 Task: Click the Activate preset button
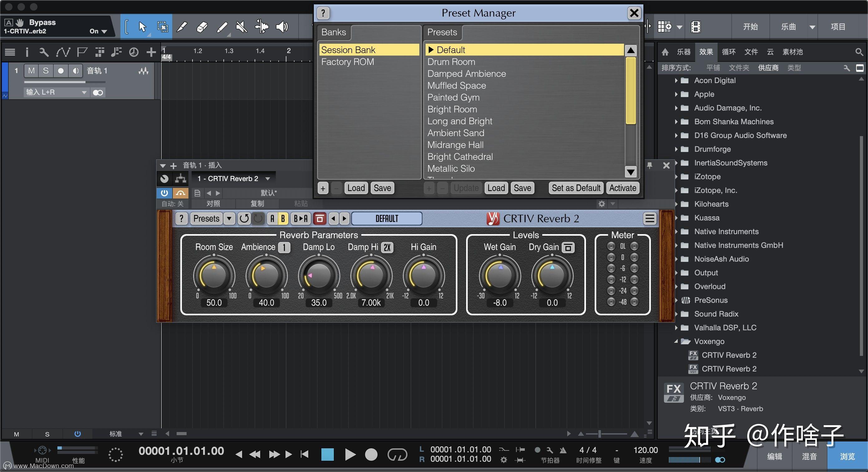[622, 188]
